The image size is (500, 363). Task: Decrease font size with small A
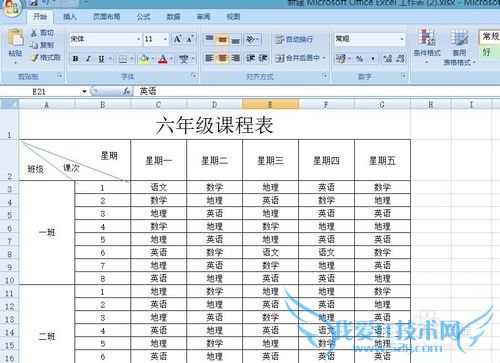click(x=190, y=39)
